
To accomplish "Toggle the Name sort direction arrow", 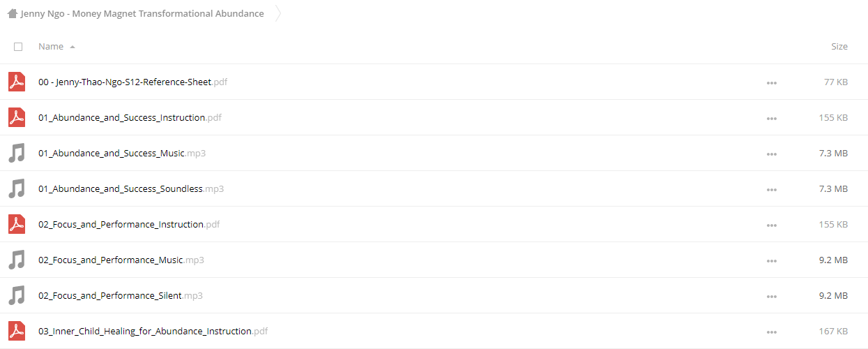I will (73, 47).
